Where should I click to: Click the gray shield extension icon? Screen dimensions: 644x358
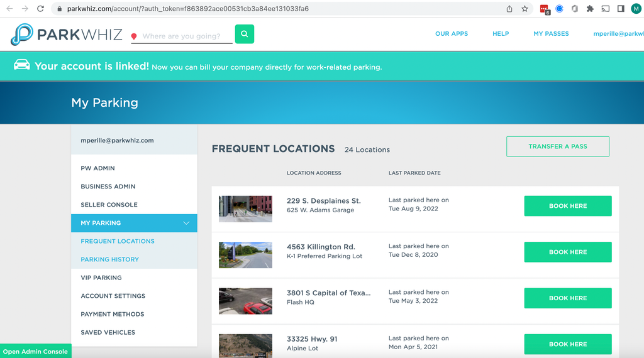[x=575, y=9]
